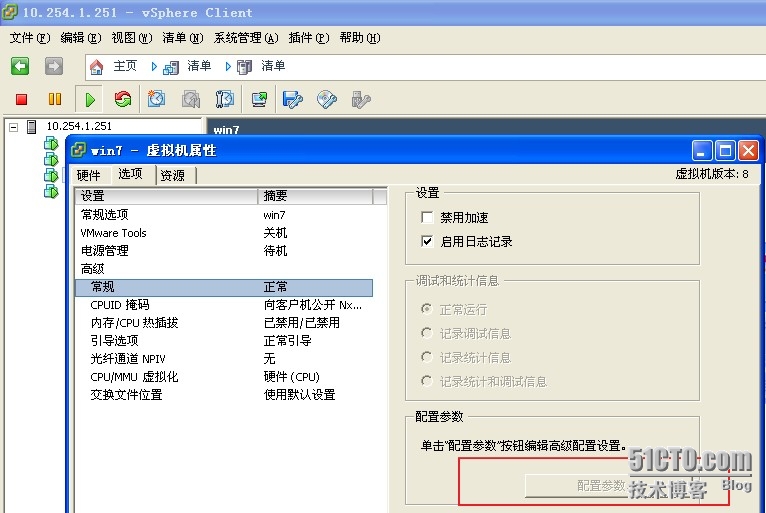This screenshot has height=513, width=766.
Task: Revert to current snapshot icon
Action: (191, 99)
